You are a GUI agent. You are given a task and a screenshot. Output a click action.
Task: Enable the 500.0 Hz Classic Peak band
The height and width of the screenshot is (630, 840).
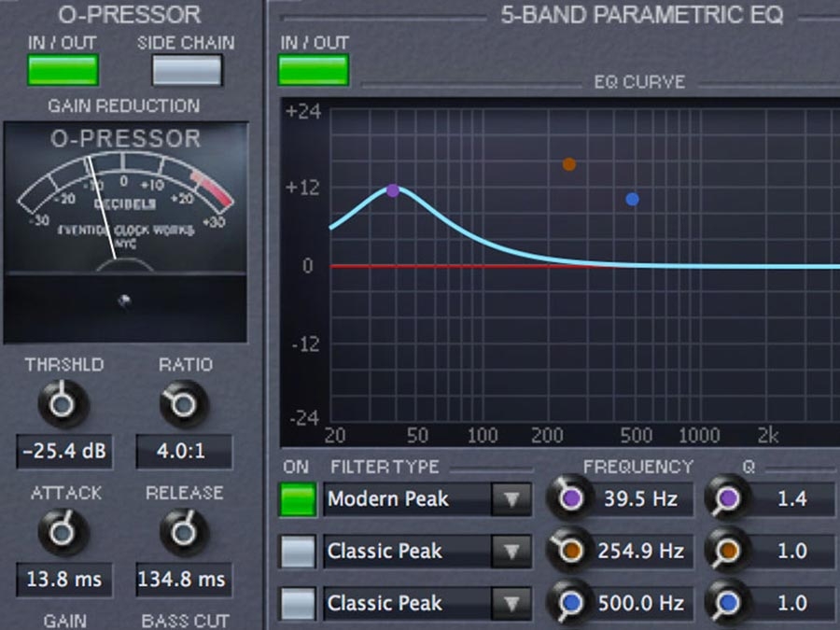point(298,603)
